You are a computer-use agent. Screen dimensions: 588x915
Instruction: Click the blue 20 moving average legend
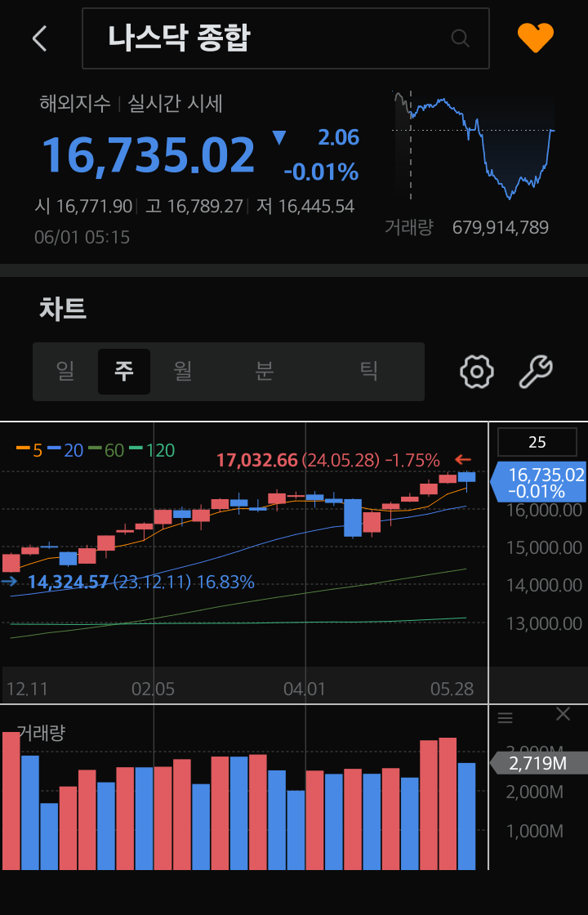tap(66, 450)
